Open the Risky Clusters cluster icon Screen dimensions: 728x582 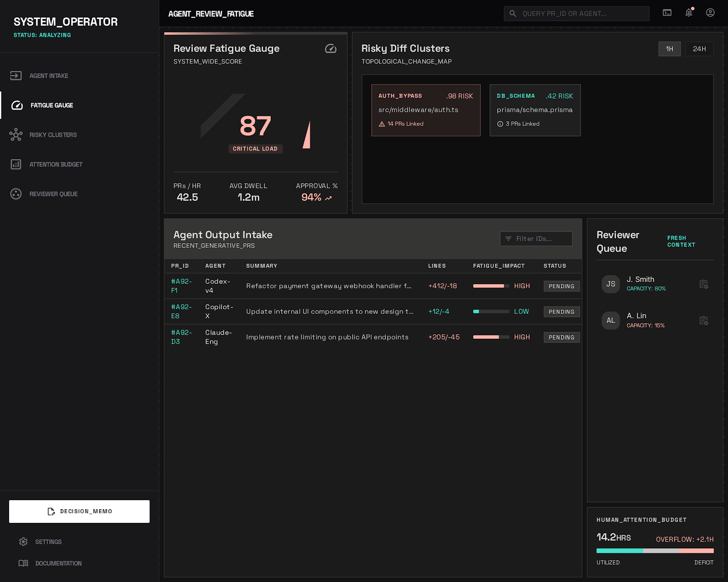pos(16,135)
